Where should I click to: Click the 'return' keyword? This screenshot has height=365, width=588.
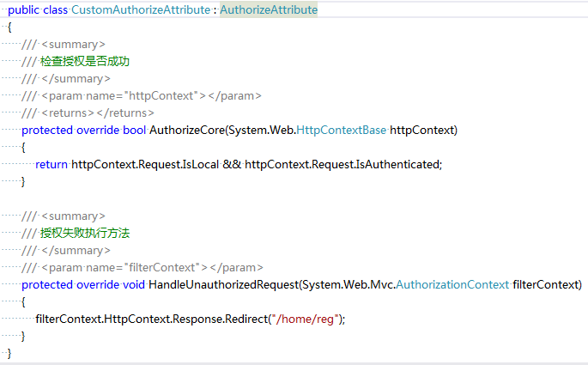pos(52,165)
